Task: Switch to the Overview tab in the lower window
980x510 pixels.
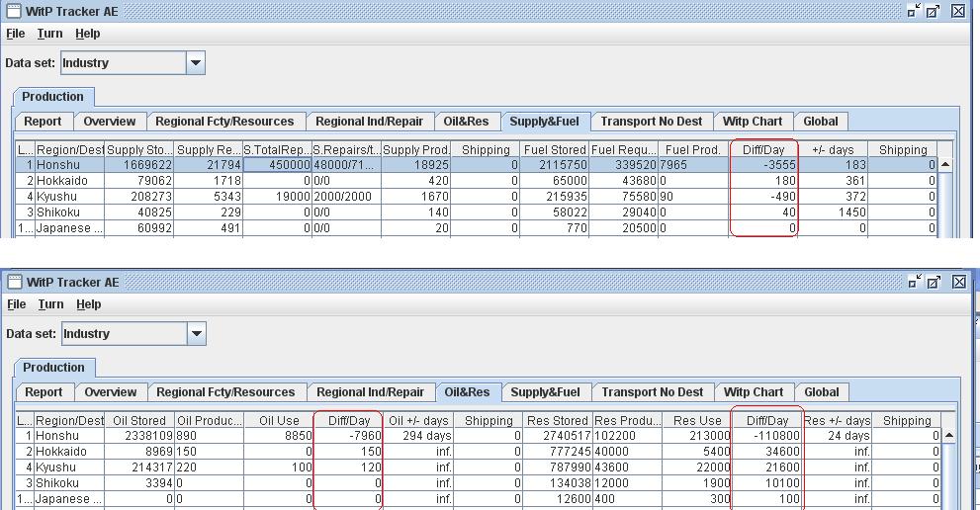Action: pyautogui.click(x=110, y=391)
